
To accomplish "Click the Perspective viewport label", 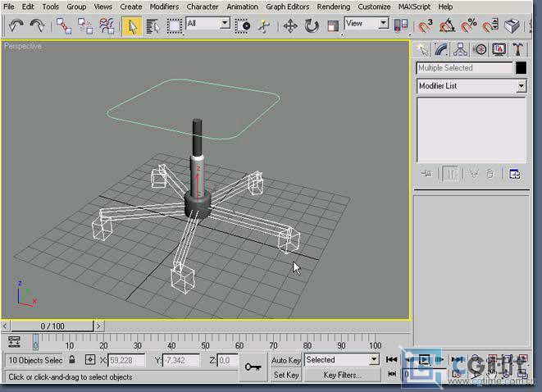I will [22, 46].
